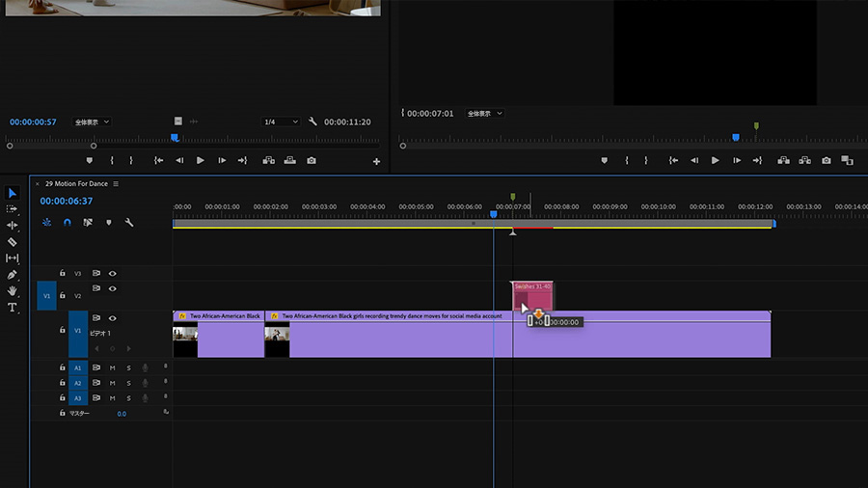
Task: Open 29 Motion For Dance panel menu
Action: pos(116,183)
